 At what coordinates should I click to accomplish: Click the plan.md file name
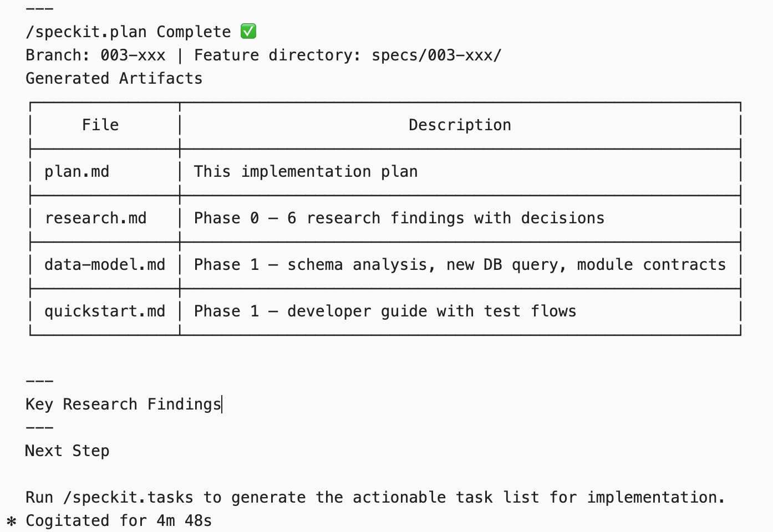[x=77, y=172]
